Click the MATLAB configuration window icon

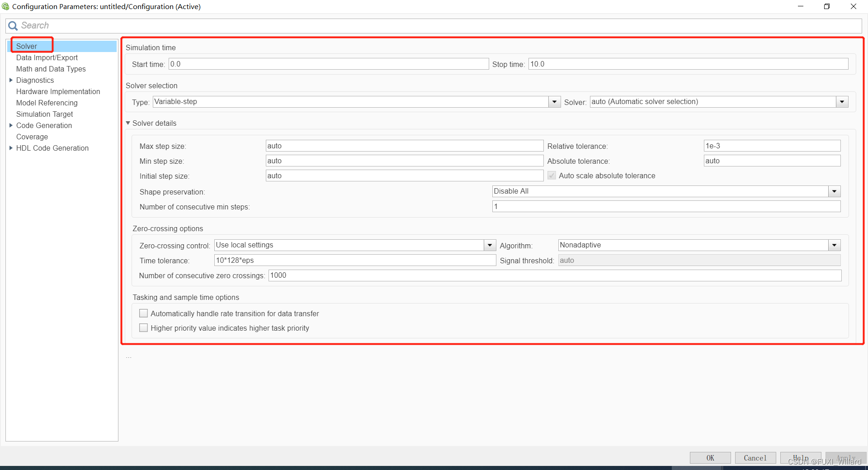(x=5, y=6)
